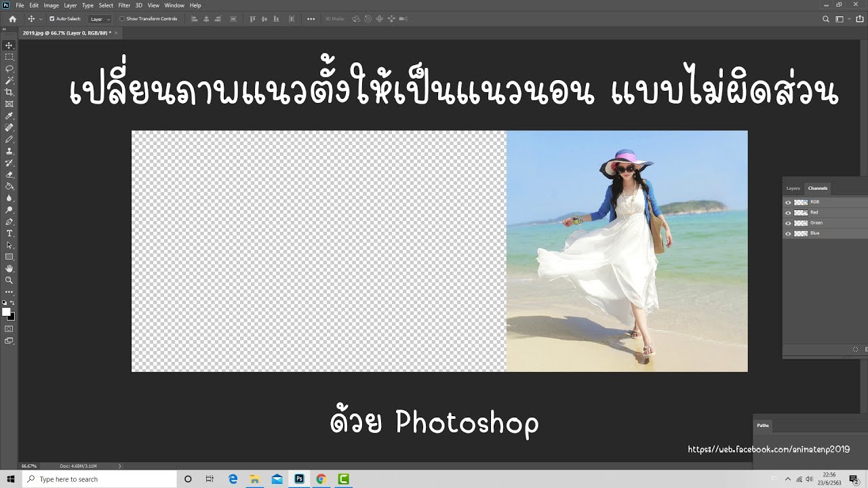Toggle Blue channel visibility eye
The height and width of the screenshot is (488, 868).
pos(788,233)
